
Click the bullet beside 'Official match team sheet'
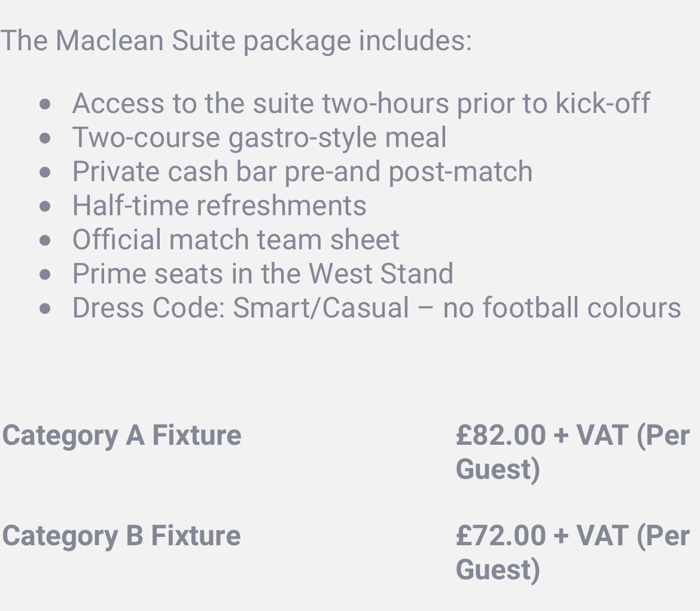tap(45, 240)
